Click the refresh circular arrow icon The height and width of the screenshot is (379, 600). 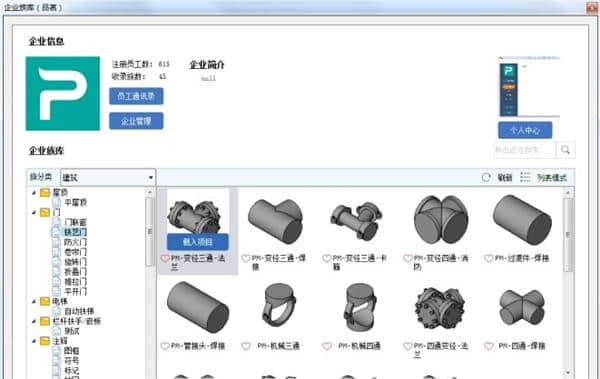(x=486, y=178)
